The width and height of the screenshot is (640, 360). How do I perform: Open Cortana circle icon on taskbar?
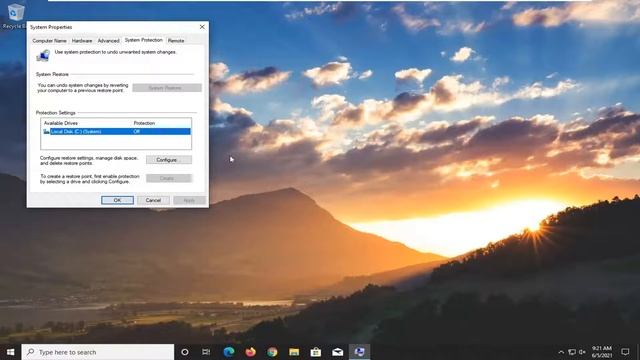[185, 352]
